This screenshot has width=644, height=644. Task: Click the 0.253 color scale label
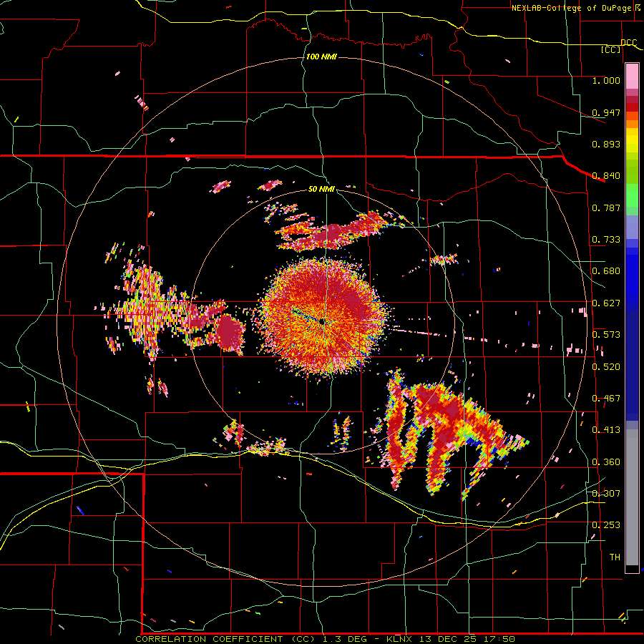606,525
